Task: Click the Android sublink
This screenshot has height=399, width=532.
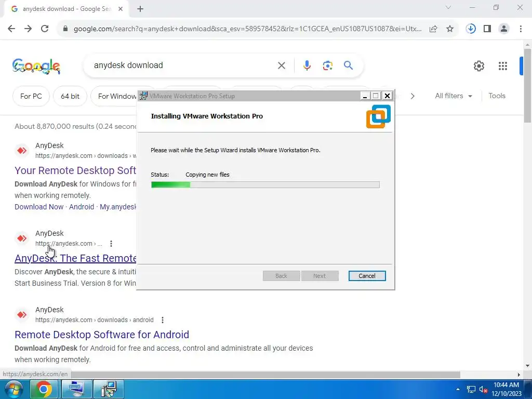Action: (82, 207)
